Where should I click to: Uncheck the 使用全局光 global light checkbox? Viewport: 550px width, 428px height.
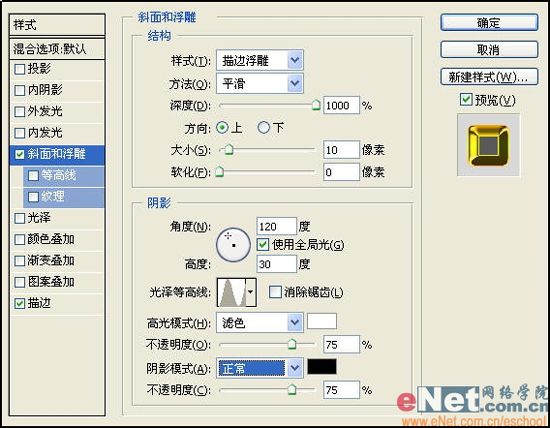(263, 245)
